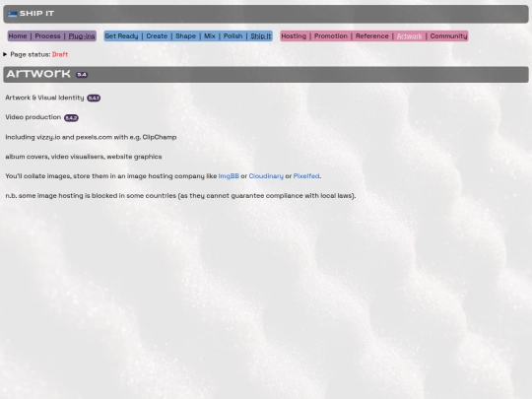Click the Ship It nav link
The image size is (532, 399).
point(260,36)
